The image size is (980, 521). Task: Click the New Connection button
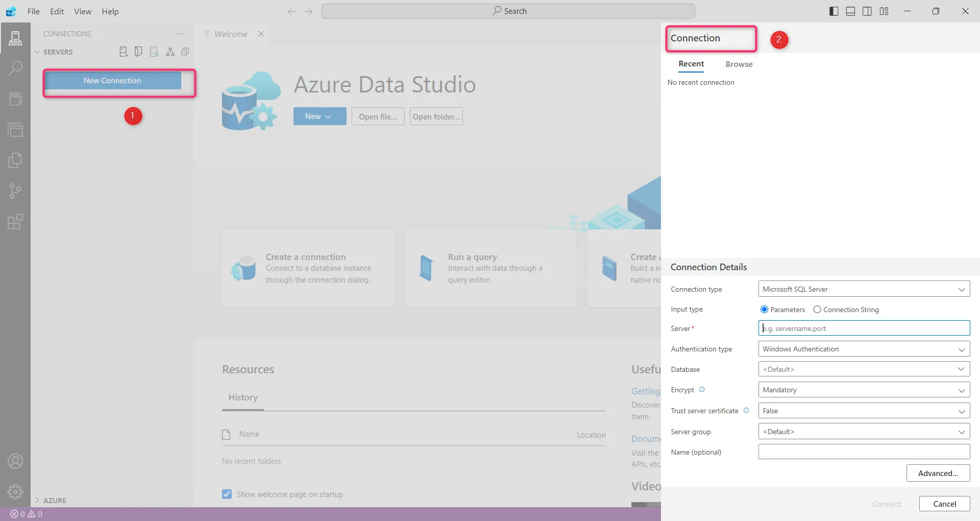[112, 81]
